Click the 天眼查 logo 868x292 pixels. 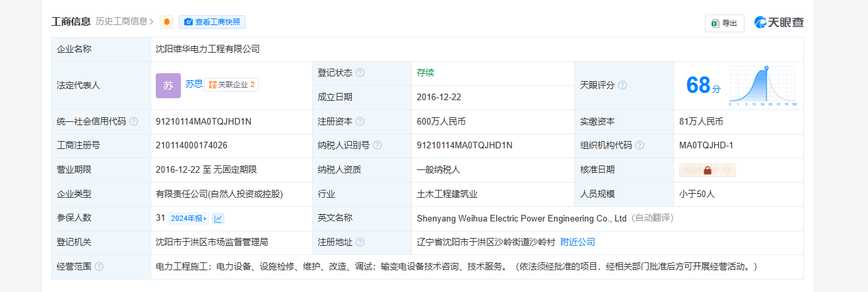pyautogui.click(x=780, y=22)
